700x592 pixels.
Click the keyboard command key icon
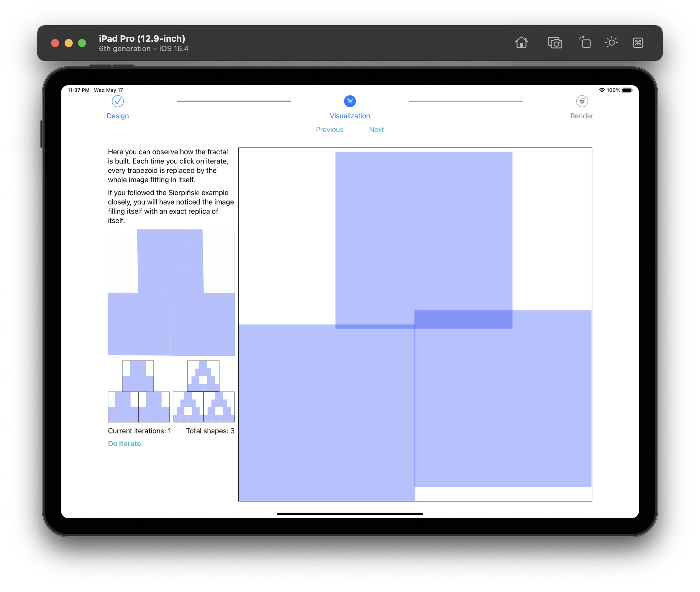click(638, 43)
